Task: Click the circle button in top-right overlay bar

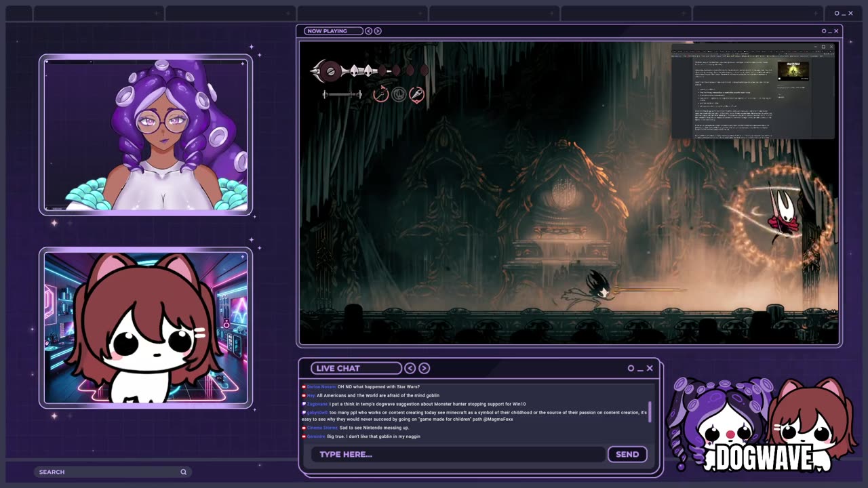Action: click(837, 13)
